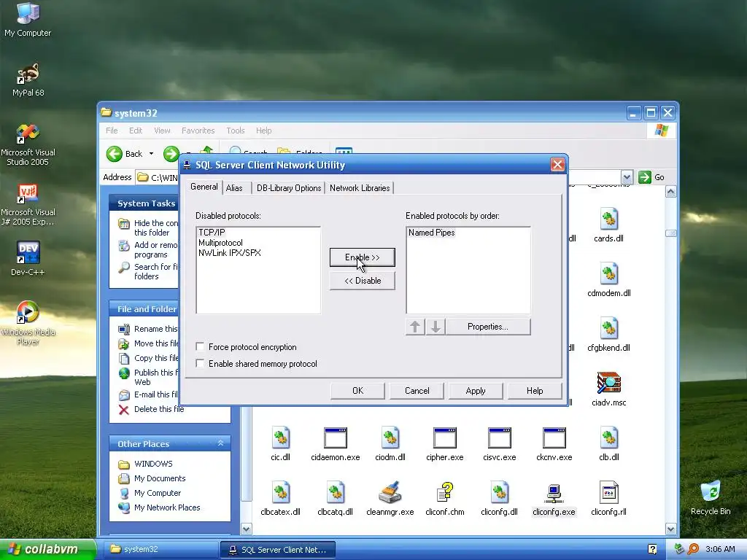
Task: Open the Recycle Bin
Action: pos(711,497)
